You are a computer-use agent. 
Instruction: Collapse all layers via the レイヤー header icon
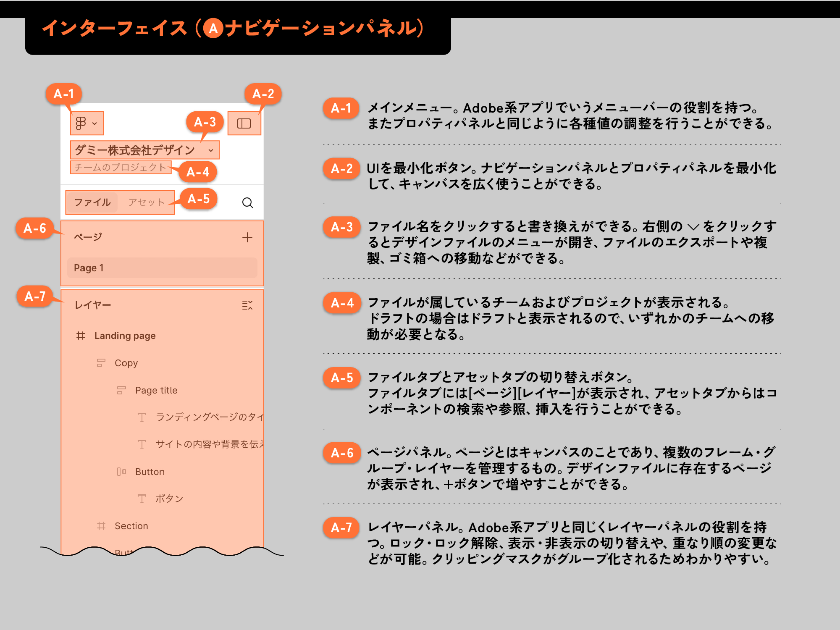point(247,305)
